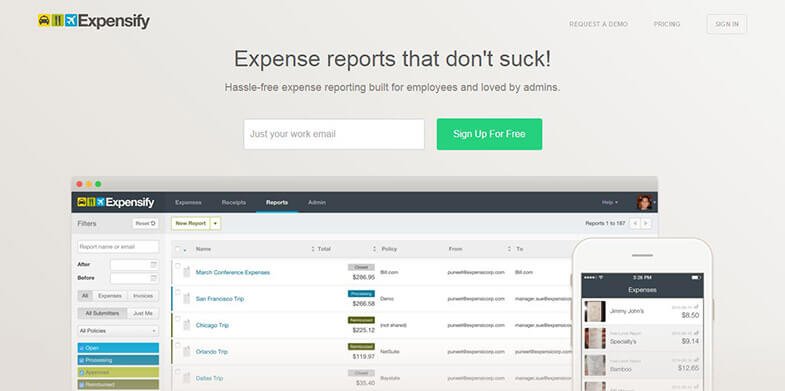This screenshot has width=785, height=391.
Task: Open the New Report dropdown arrow
Action: [215, 223]
